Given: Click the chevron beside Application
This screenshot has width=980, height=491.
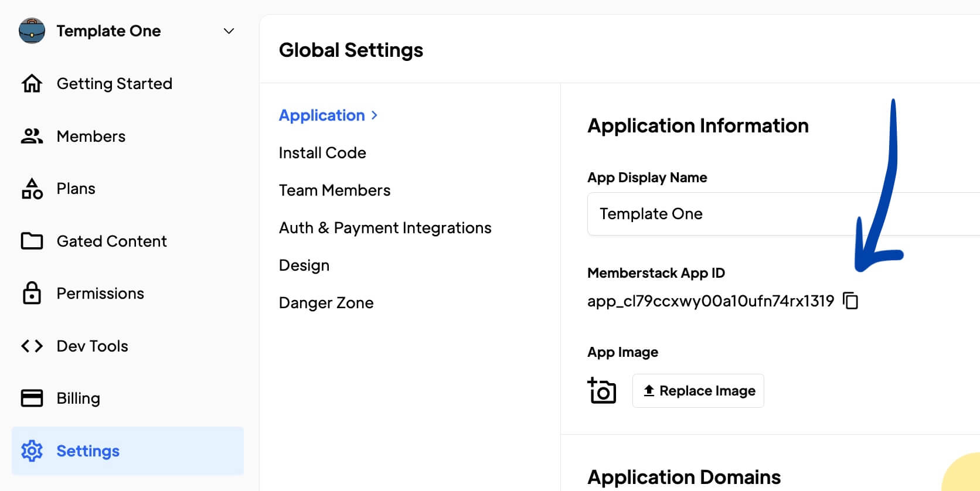Looking at the screenshot, I should pyautogui.click(x=374, y=115).
